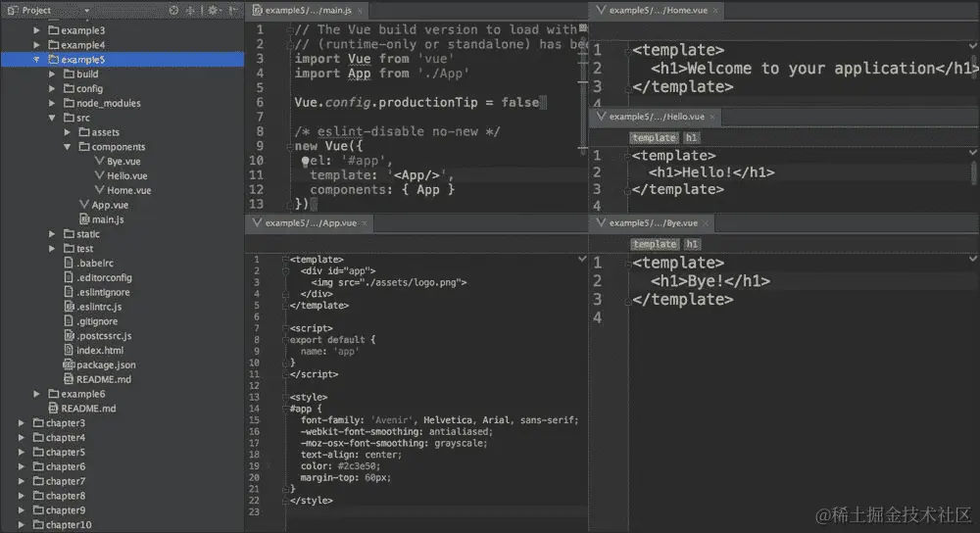Toggle the fold marker on App.vue line 1
Screen dimensions: 980x533
click(285, 260)
